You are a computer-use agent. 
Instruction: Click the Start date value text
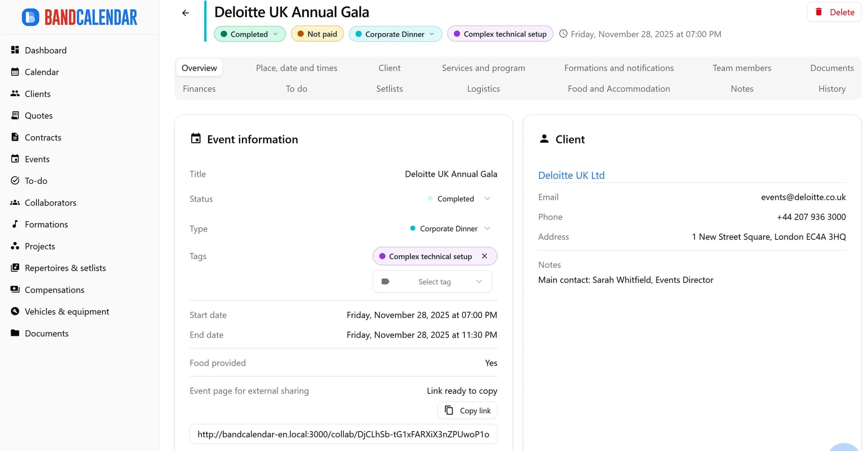(422, 315)
